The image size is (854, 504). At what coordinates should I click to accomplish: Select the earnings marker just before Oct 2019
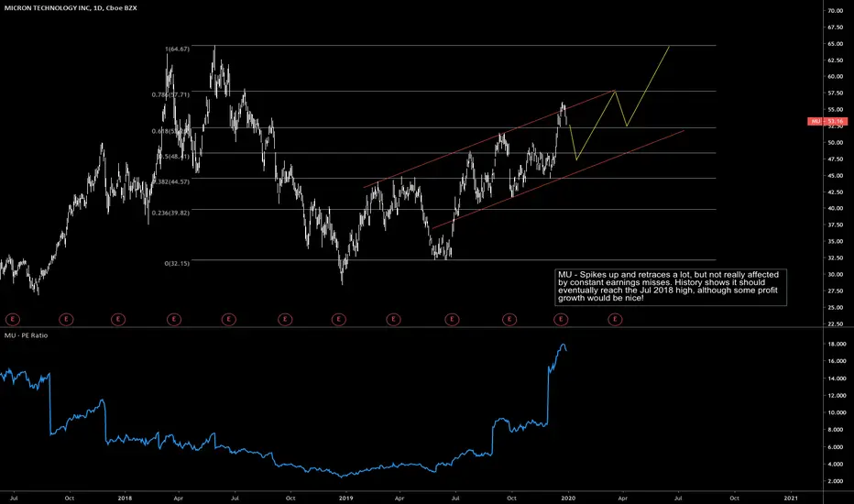click(509, 319)
